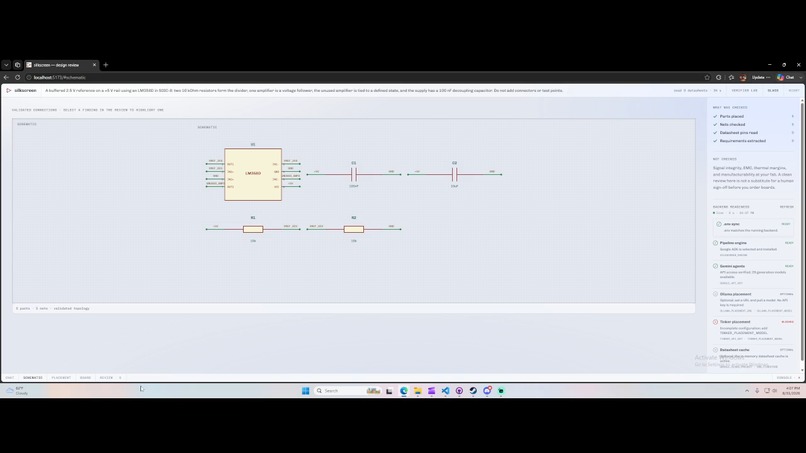The width and height of the screenshot is (806, 453).
Task: Click the Gemini agents heading
Action: [732, 266]
